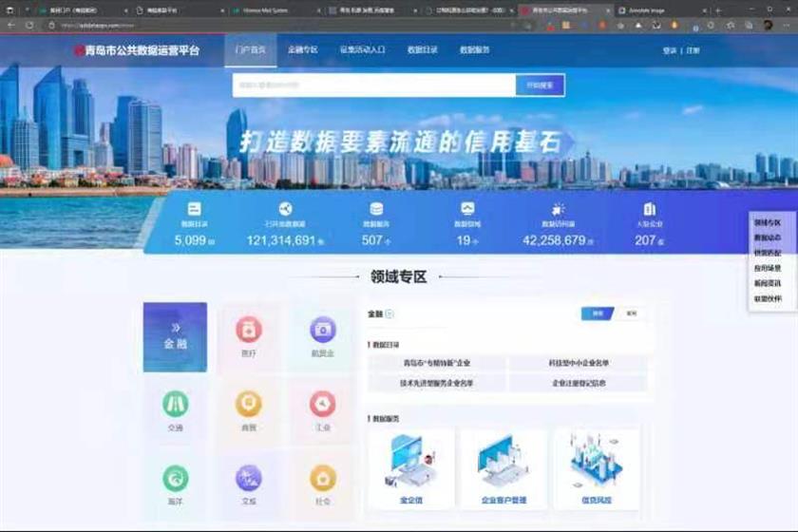The height and width of the screenshot is (532, 798).
Task: Click the cursor-click icon above 42,258,679
Action: click(559, 209)
